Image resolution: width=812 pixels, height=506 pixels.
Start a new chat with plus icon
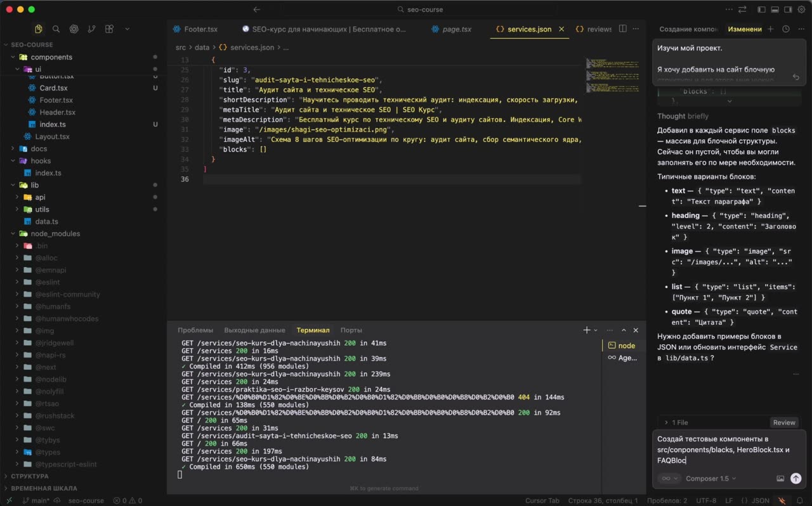click(771, 29)
